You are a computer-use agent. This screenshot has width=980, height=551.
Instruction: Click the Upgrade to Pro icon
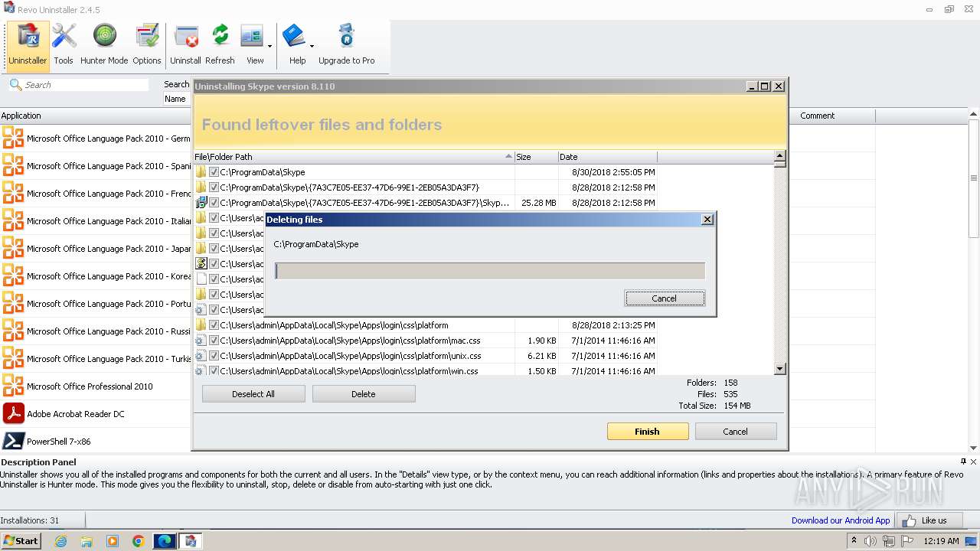[x=346, y=36]
